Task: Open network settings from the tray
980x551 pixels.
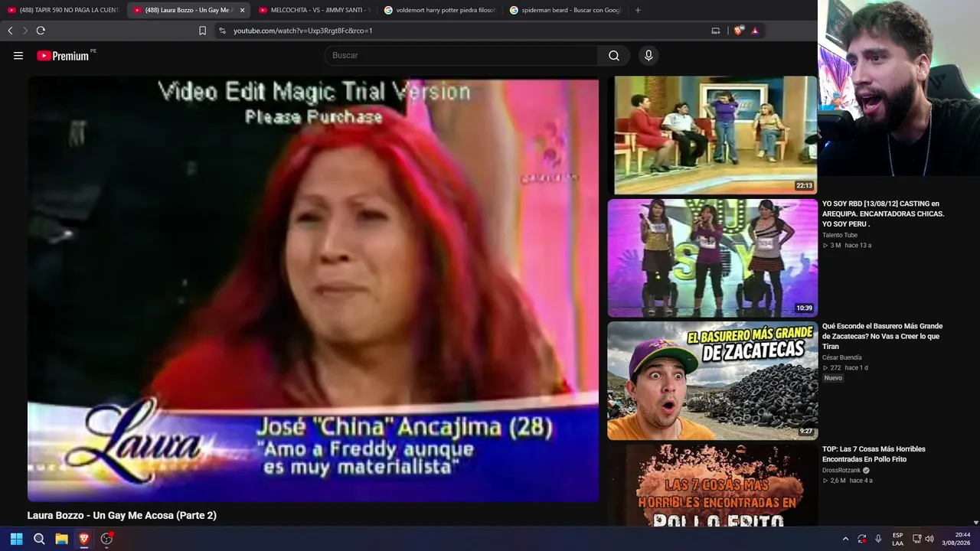Action: (x=916, y=539)
